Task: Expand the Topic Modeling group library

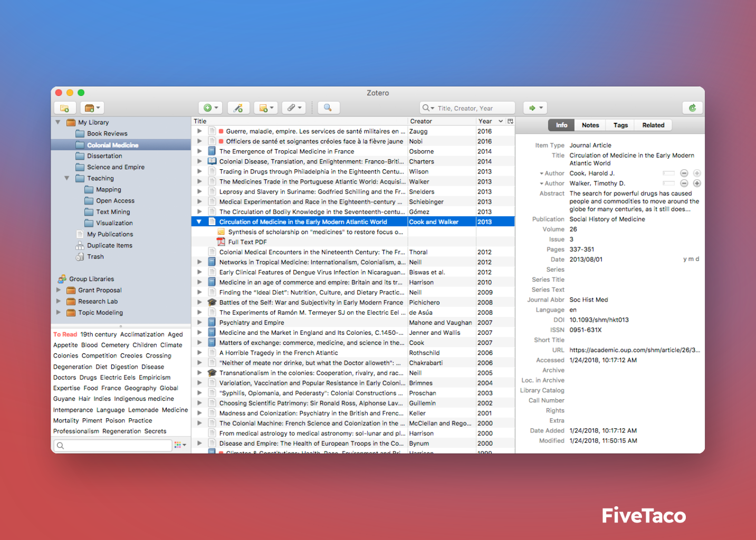Action: (59, 312)
